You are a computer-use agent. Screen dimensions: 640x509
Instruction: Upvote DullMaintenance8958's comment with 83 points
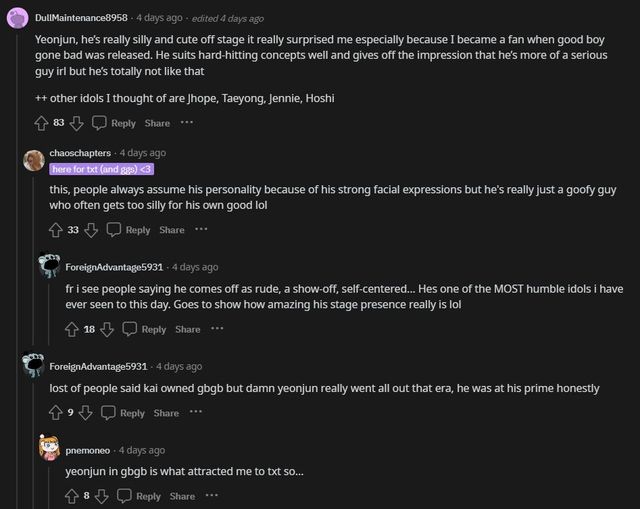click(40, 123)
